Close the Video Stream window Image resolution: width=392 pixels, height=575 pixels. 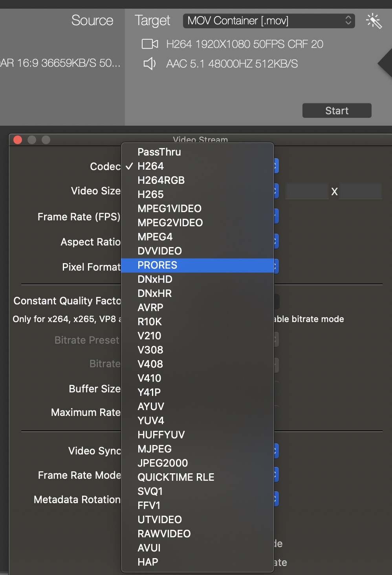pyautogui.click(x=18, y=140)
